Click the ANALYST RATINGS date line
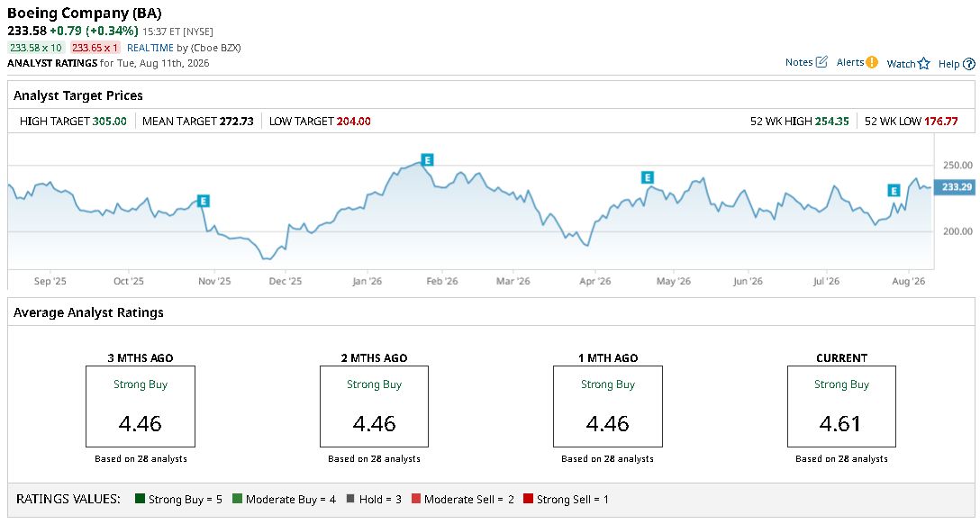This screenshot has height=524, width=980. (x=108, y=63)
